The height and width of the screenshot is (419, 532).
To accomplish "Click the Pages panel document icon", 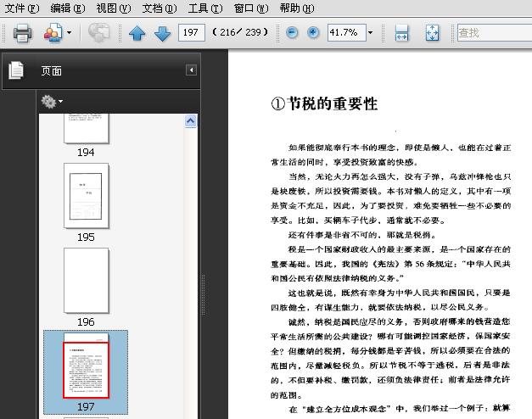I will tap(16, 70).
